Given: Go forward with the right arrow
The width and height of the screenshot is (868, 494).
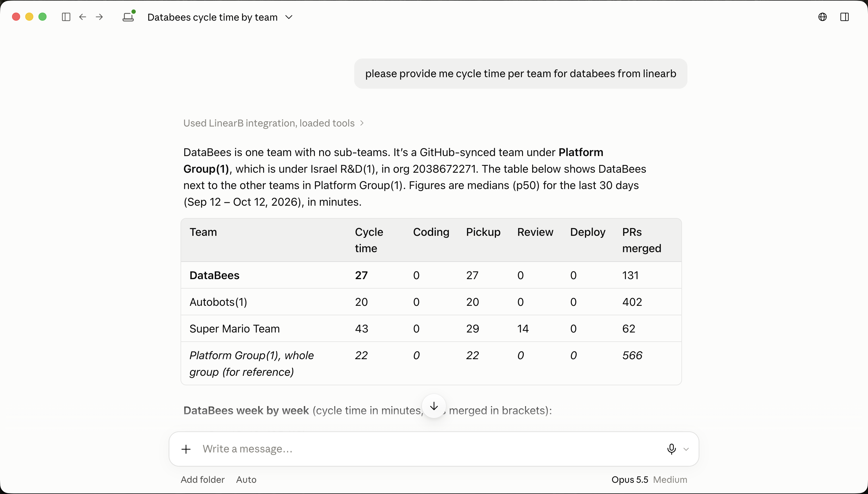Looking at the screenshot, I should pos(99,17).
